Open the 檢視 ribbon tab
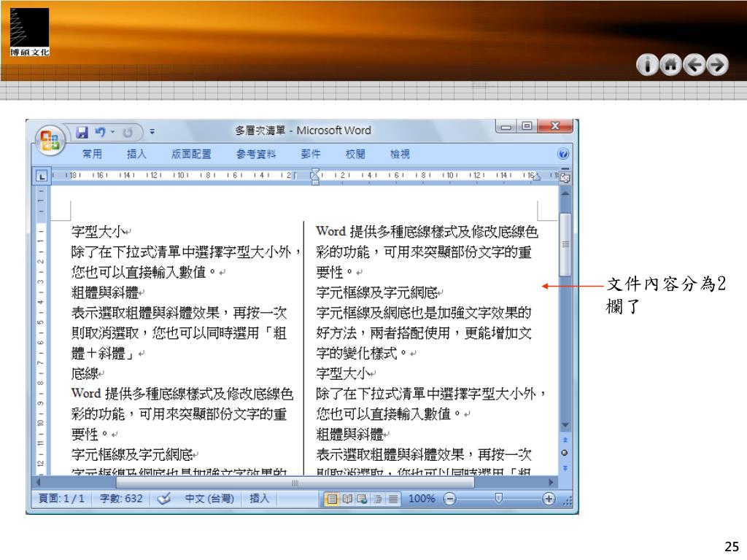Viewport: 747px width, 560px height. (400, 154)
